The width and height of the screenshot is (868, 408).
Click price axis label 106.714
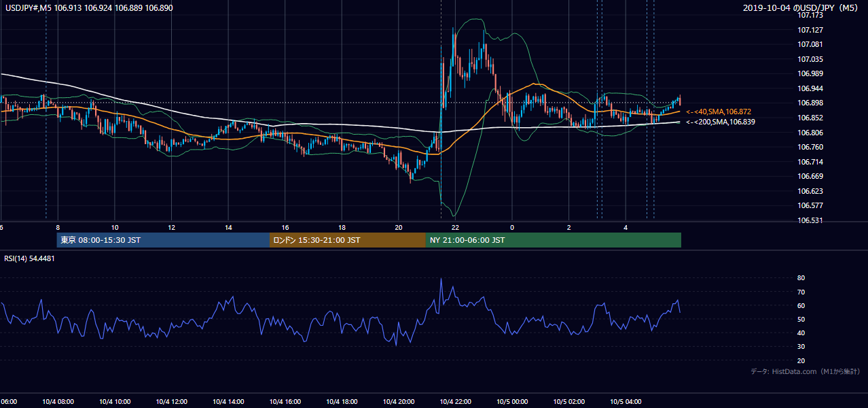tap(810, 162)
